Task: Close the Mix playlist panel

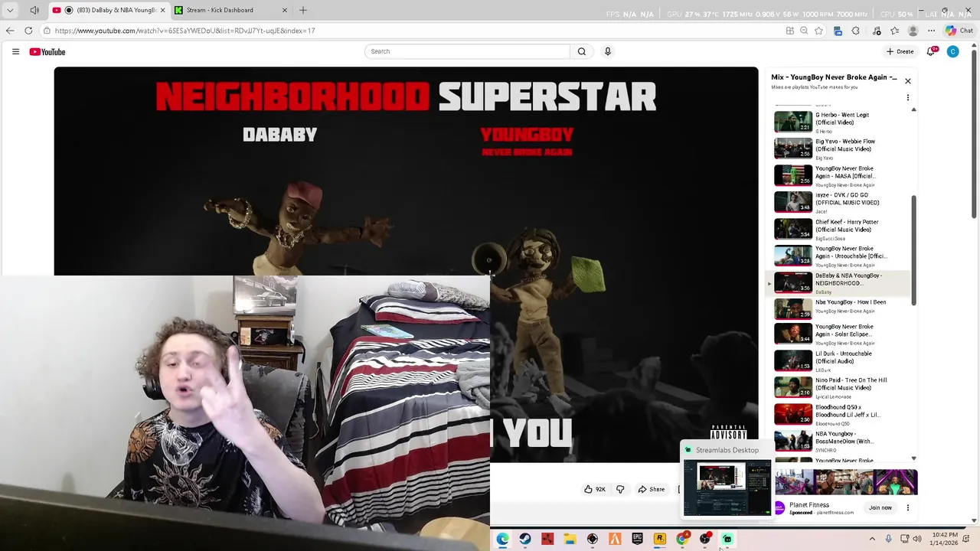Action: click(x=908, y=81)
